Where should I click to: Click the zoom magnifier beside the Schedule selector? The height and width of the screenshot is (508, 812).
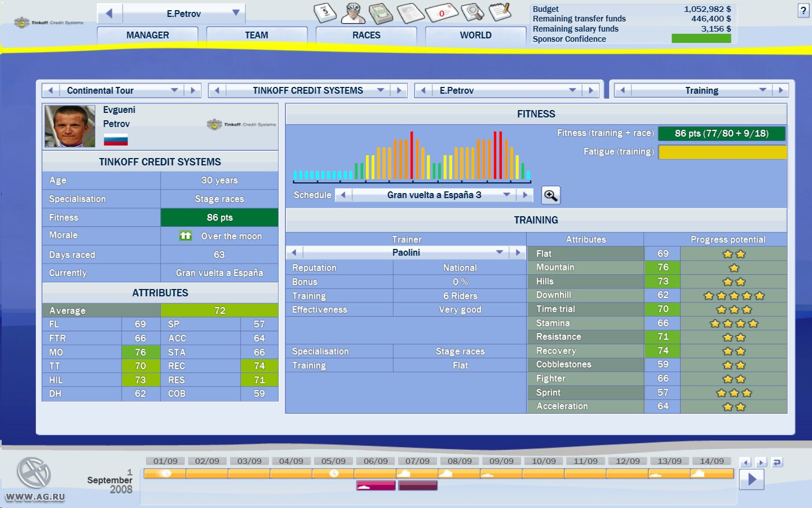click(551, 195)
